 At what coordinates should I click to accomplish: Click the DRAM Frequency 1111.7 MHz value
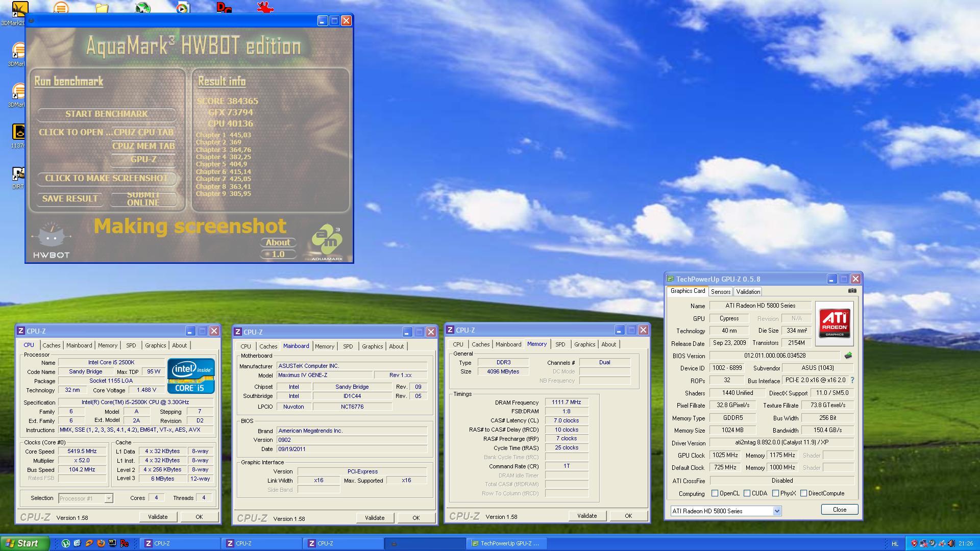(566, 402)
